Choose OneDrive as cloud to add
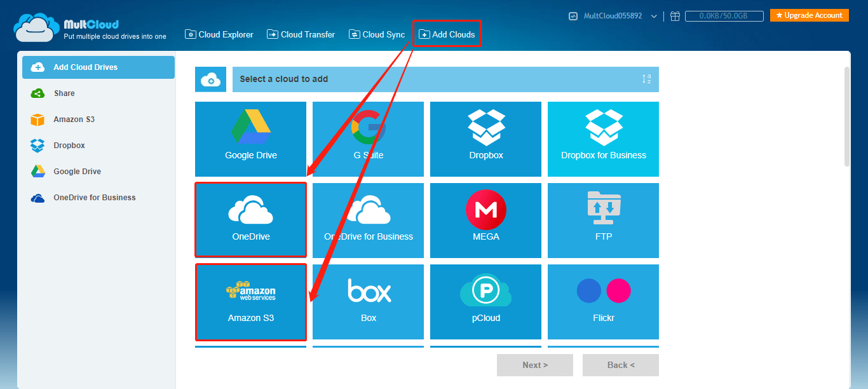This screenshot has height=389, width=868. [x=250, y=220]
